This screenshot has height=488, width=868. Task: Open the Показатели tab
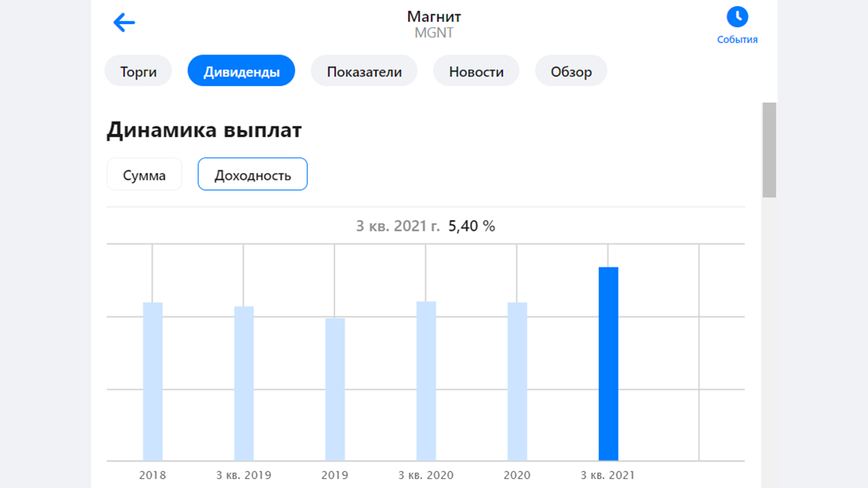[x=364, y=70]
